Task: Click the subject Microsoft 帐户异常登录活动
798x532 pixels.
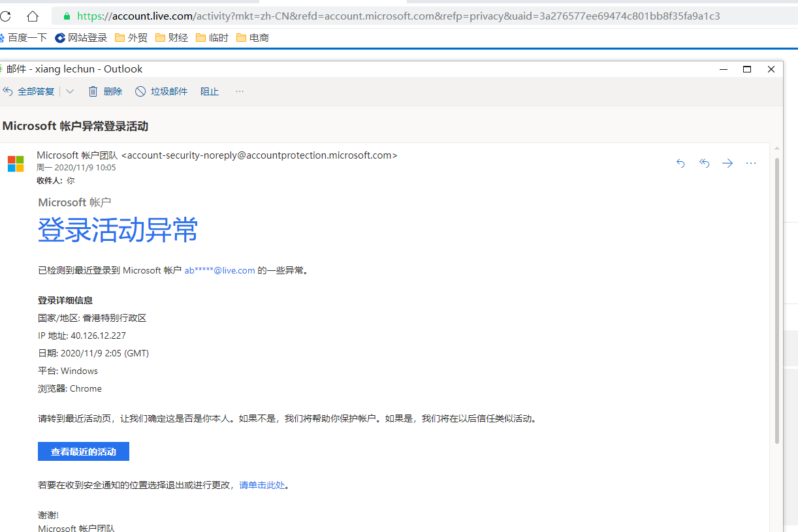Action: pyautogui.click(x=75, y=126)
